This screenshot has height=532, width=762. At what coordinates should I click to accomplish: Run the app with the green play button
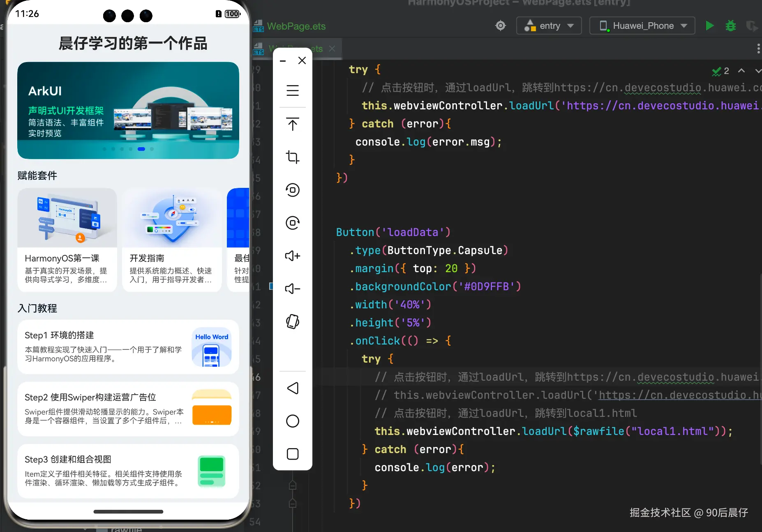pos(710,26)
